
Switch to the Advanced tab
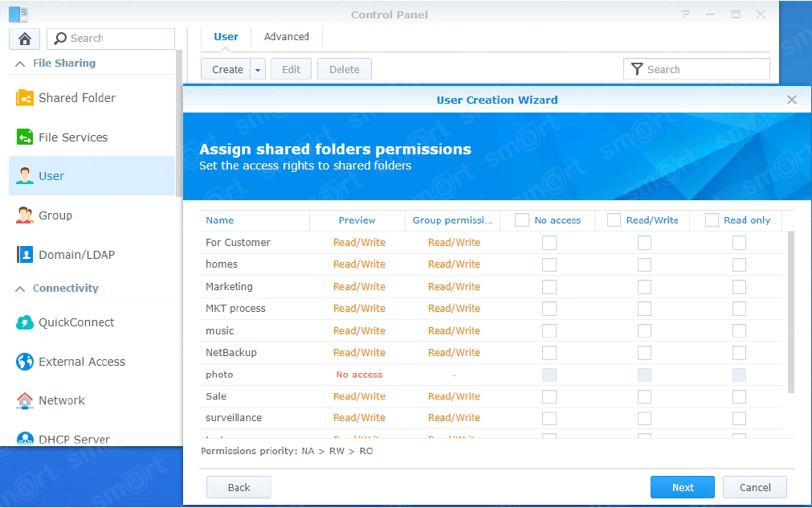point(287,37)
